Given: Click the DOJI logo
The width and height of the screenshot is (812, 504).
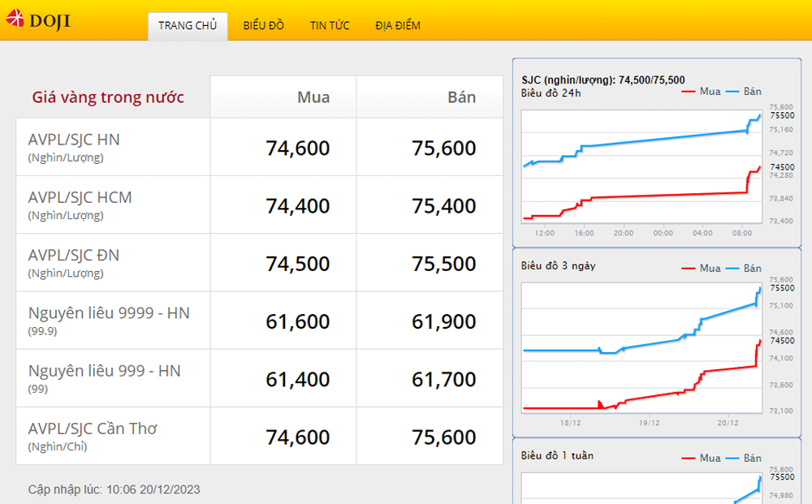Looking at the screenshot, I should tap(38, 20).
